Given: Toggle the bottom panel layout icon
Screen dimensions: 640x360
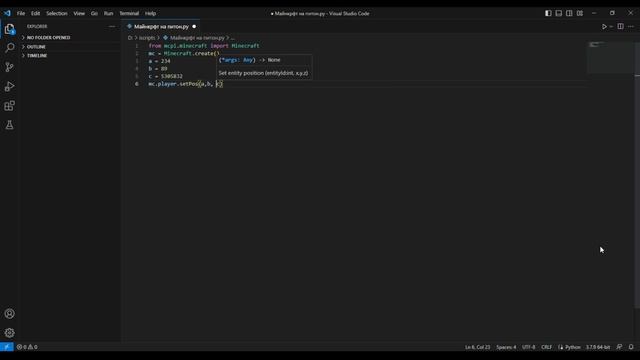Looking at the screenshot, I should coord(559,13).
